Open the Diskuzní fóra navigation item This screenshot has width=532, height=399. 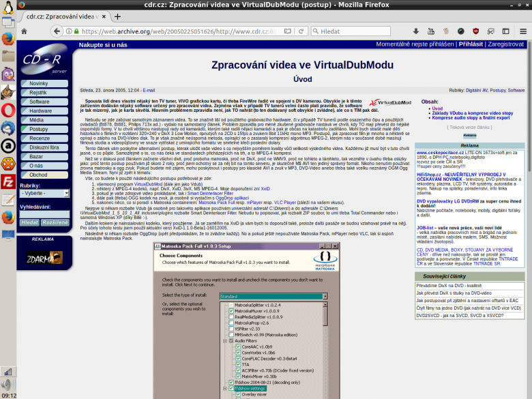(x=44, y=147)
